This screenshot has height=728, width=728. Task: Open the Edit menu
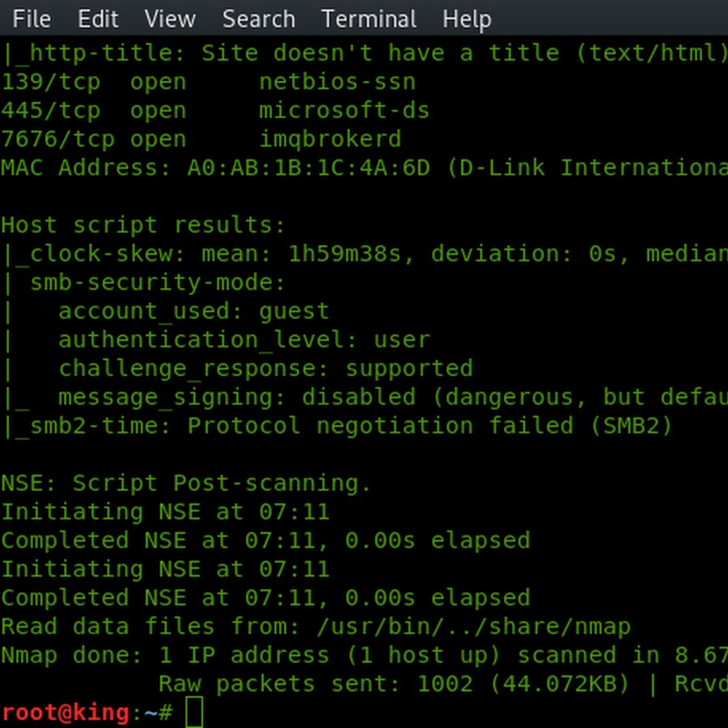(98, 19)
